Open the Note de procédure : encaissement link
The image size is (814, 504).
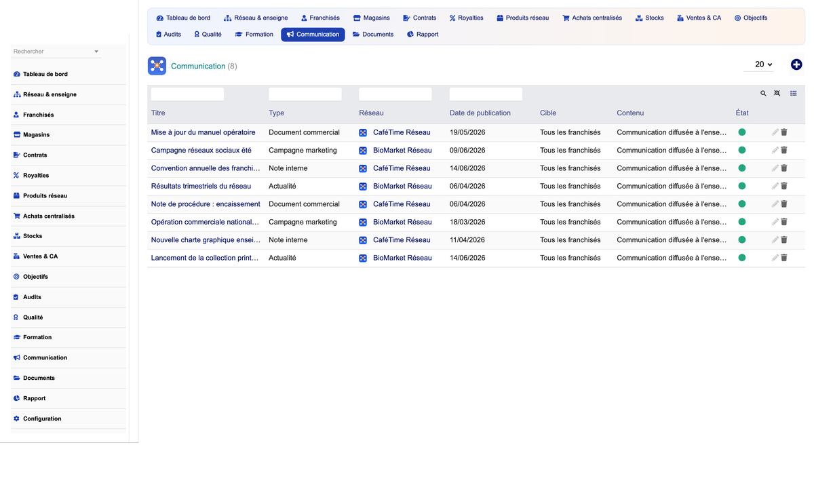206,204
